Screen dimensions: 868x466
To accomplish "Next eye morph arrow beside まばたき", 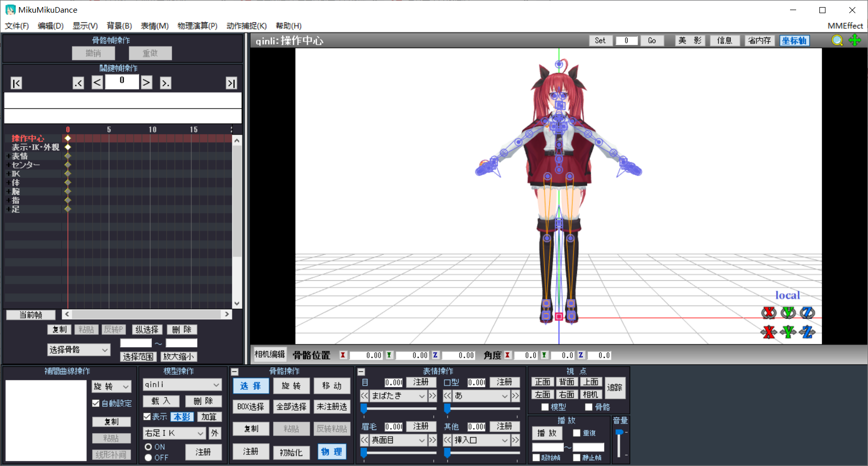I will (x=432, y=396).
